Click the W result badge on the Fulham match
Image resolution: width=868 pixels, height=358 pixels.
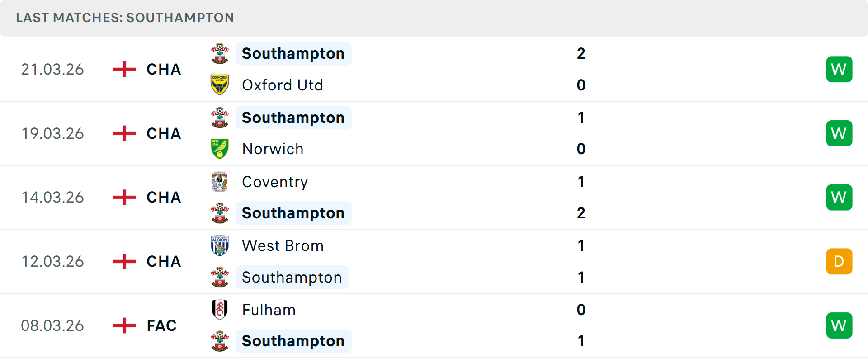839,325
